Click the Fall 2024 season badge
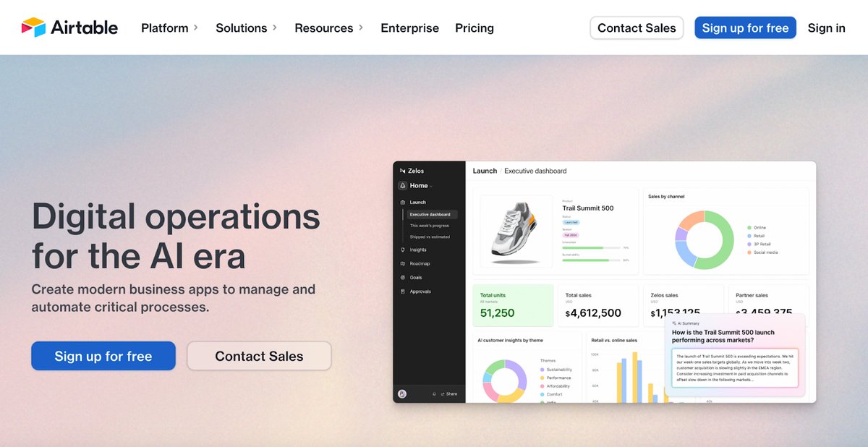868x447 pixels. [571, 235]
